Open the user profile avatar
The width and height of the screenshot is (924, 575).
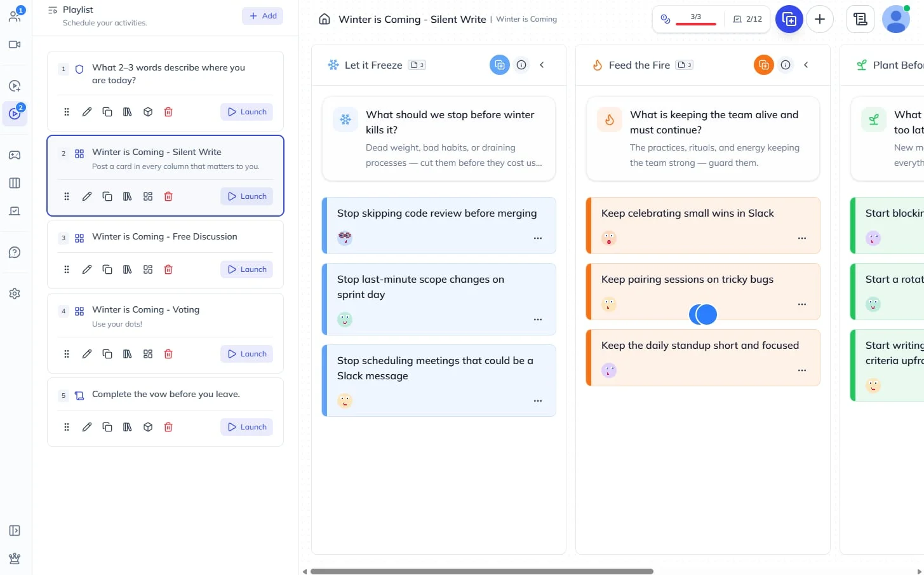(896, 19)
